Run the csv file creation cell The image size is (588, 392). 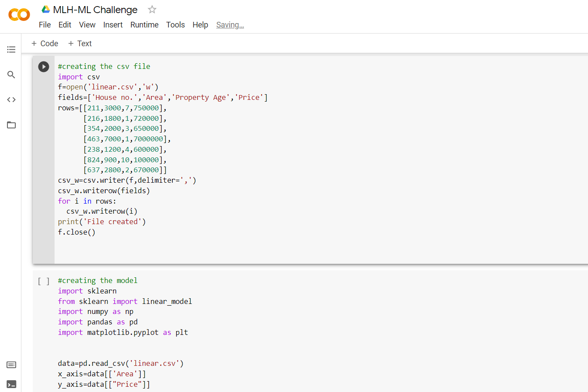tap(44, 67)
